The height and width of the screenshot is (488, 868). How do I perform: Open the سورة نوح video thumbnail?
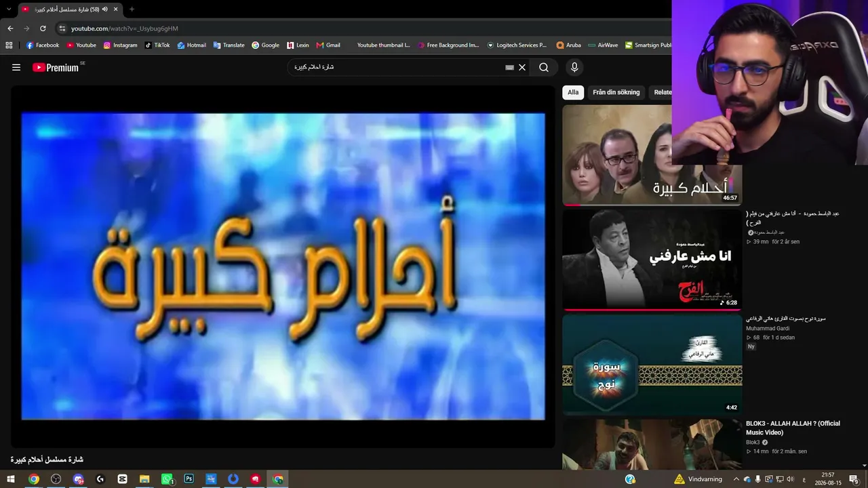tap(652, 365)
